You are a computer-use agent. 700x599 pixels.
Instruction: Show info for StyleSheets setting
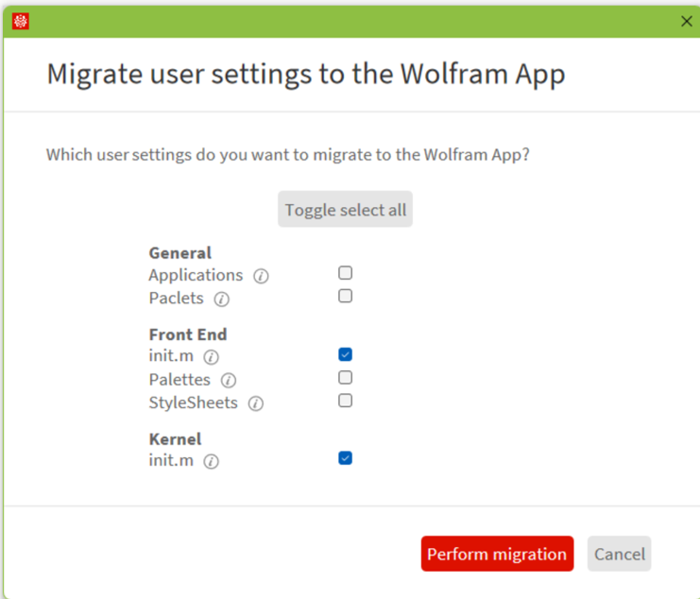256,403
